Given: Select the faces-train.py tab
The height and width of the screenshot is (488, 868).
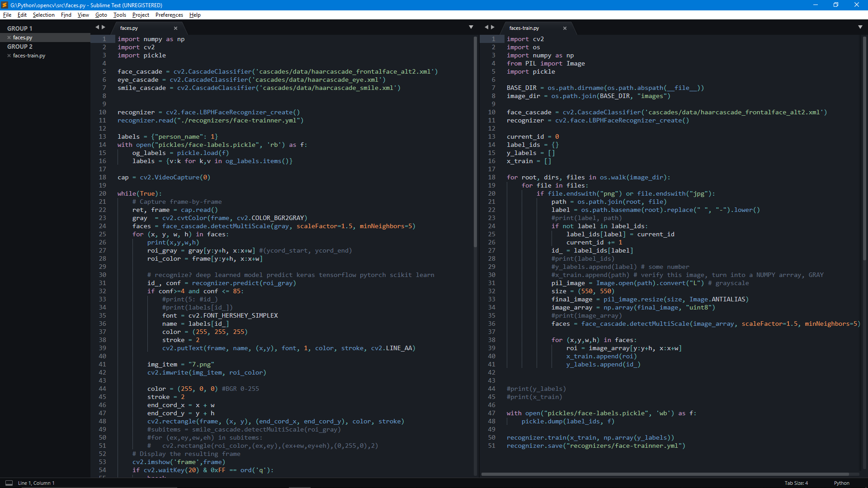Looking at the screenshot, I should coord(533,28).
